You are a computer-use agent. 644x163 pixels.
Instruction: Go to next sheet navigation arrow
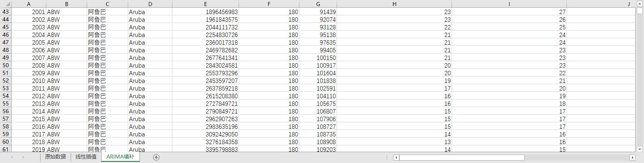click(x=23, y=157)
